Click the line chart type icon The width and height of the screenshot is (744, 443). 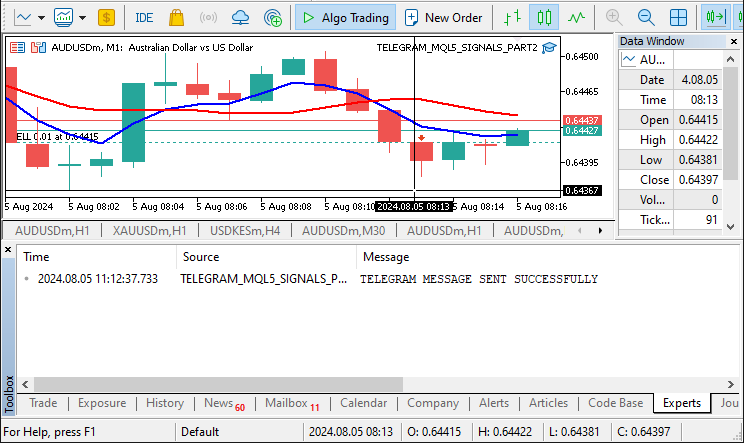click(23, 18)
